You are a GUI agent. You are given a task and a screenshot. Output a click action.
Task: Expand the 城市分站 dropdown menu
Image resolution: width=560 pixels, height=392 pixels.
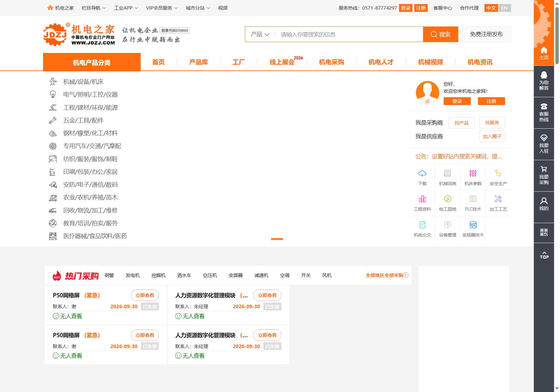pyautogui.click(x=198, y=8)
